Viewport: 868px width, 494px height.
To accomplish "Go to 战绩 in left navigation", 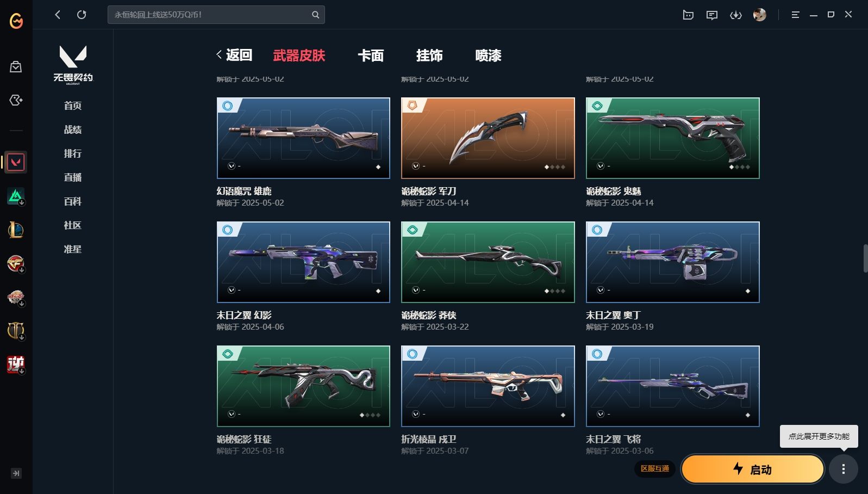I will click(x=73, y=129).
